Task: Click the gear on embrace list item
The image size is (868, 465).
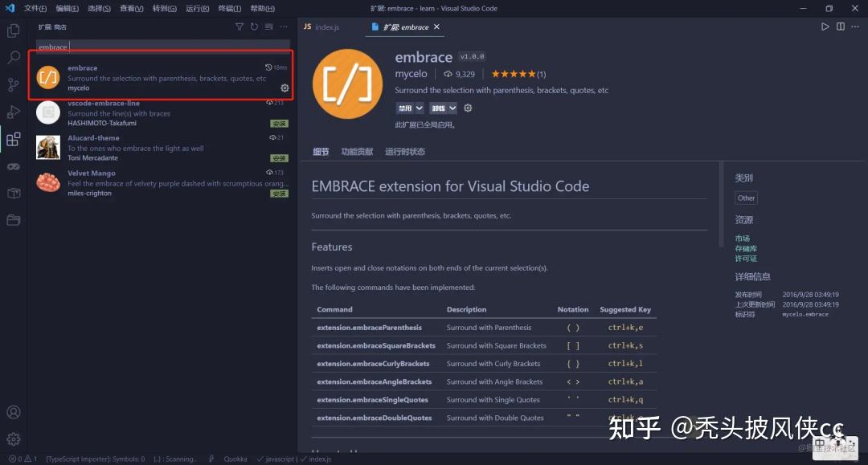Action: click(x=285, y=88)
